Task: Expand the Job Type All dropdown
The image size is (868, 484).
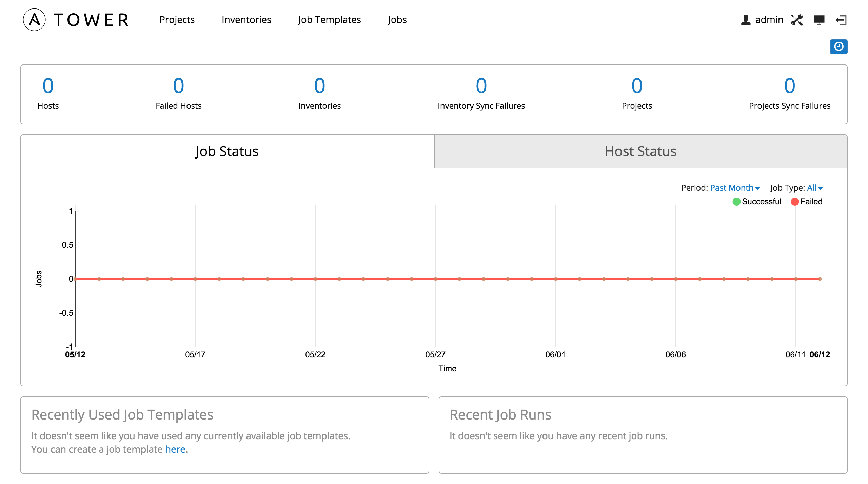Action: coord(815,188)
